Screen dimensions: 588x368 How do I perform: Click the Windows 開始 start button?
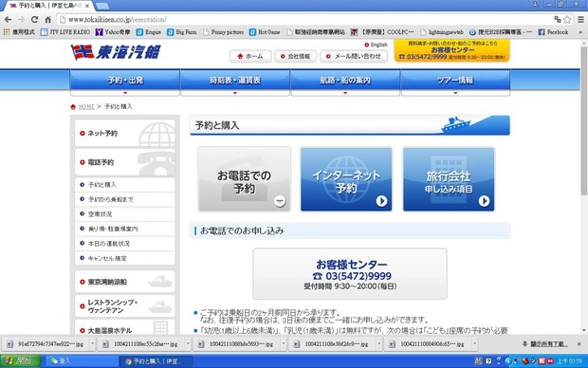tap(21, 360)
